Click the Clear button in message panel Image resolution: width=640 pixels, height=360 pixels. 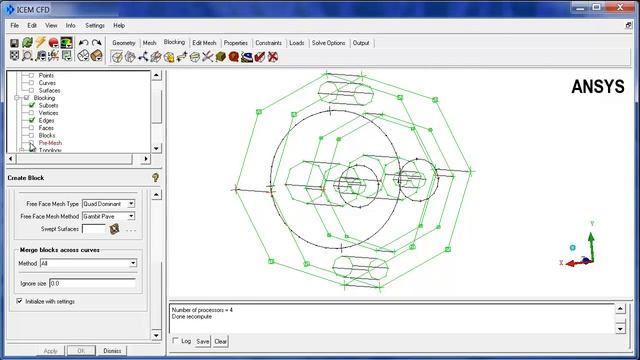click(220, 341)
